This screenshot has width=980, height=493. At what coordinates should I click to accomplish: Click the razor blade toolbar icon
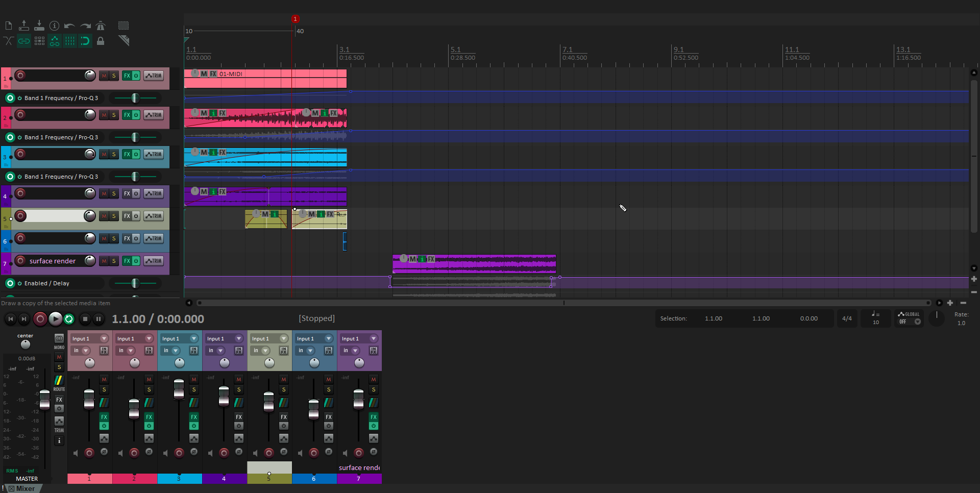(124, 40)
